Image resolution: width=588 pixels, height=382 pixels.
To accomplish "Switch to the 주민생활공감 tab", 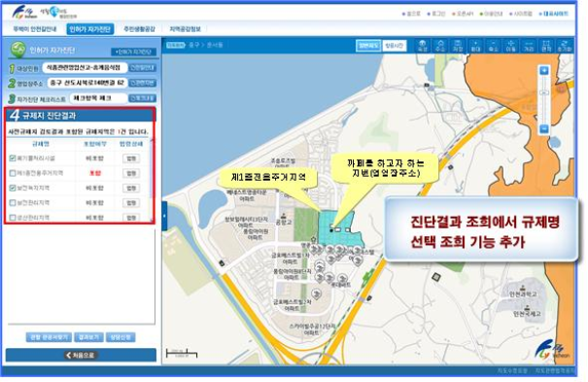I will tap(139, 29).
